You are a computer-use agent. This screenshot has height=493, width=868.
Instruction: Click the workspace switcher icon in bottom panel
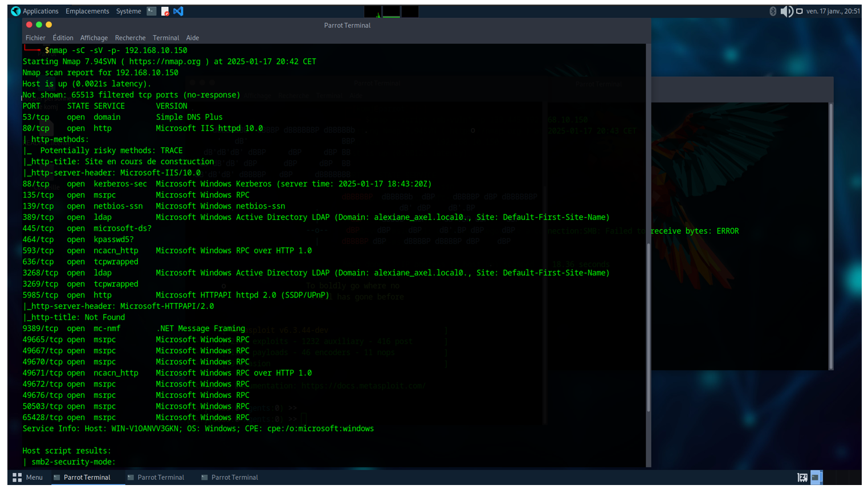point(802,478)
